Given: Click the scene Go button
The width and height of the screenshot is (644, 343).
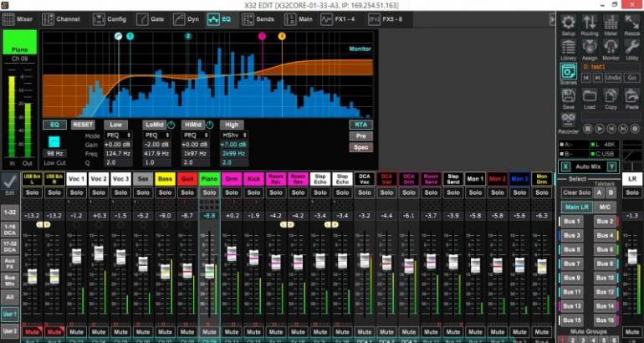Looking at the screenshot, I should [x=631, y=77].
